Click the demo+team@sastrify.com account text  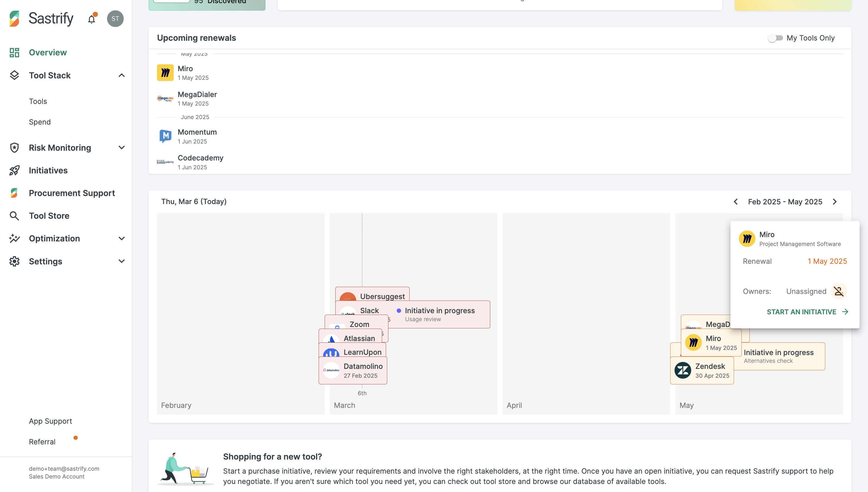pyautogui.click(x=64, y=469)
